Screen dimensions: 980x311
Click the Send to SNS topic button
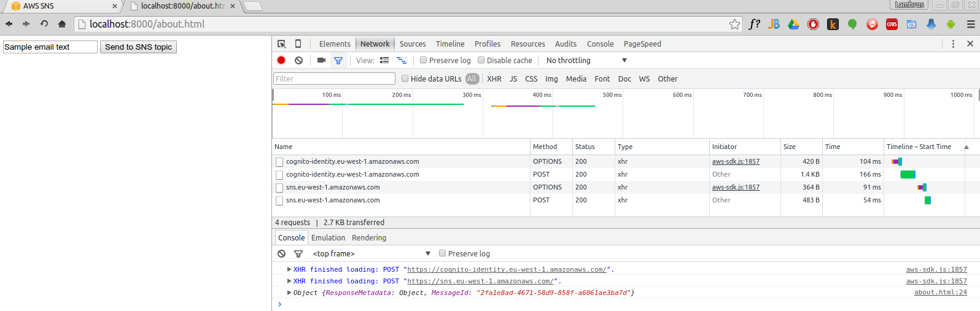click(138, 47)
